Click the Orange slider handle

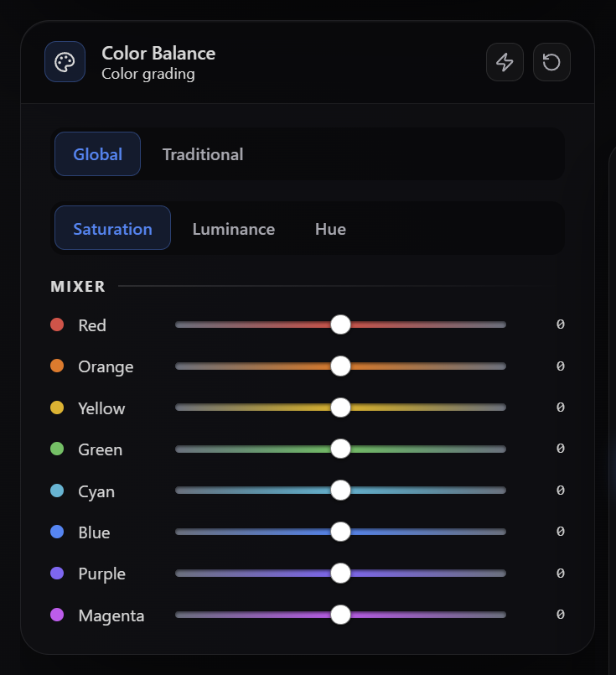(341, 366)
